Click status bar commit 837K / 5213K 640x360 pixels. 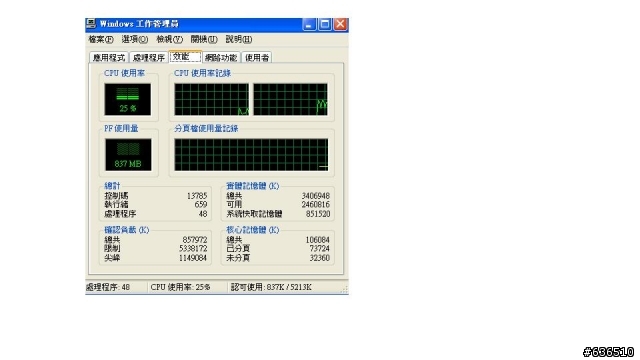click(x=271, y=287)
